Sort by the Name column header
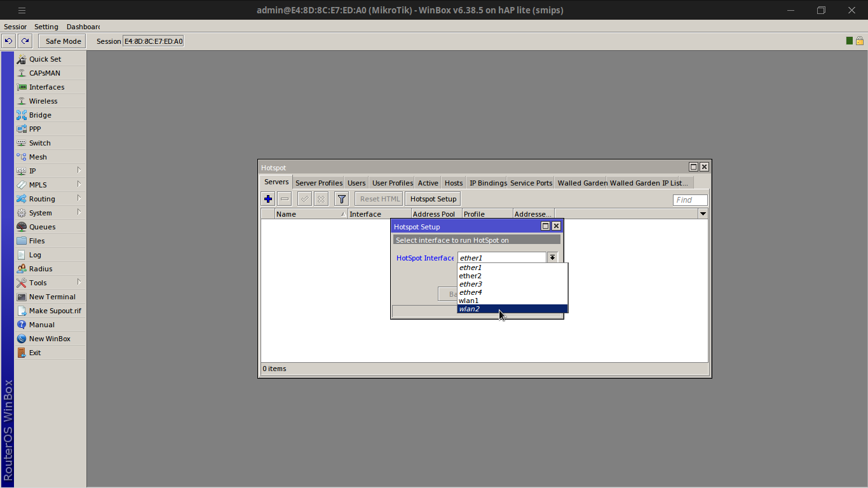 coord(311,214)
